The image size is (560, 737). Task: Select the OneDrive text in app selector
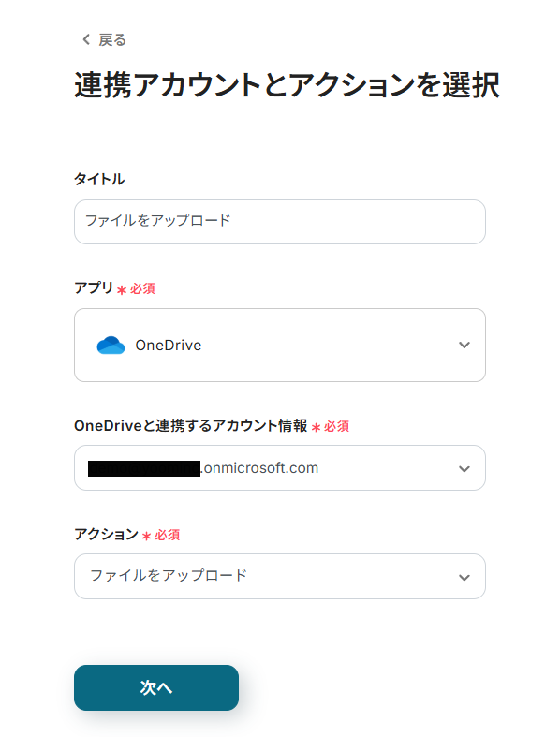tap(169, 346)
